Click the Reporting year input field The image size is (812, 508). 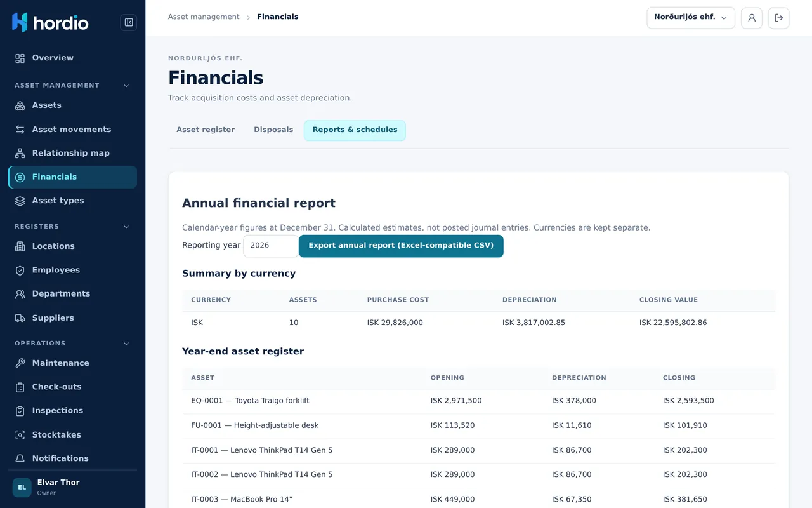click(271, 246)
